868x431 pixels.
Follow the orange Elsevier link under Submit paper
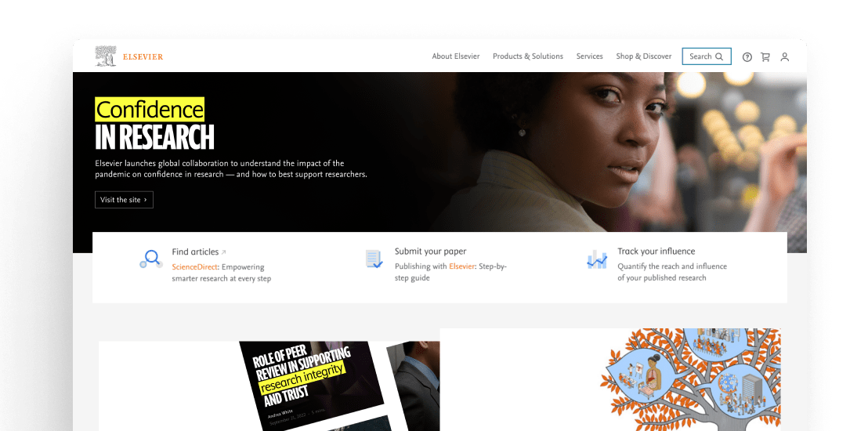[x=461, y=266]
